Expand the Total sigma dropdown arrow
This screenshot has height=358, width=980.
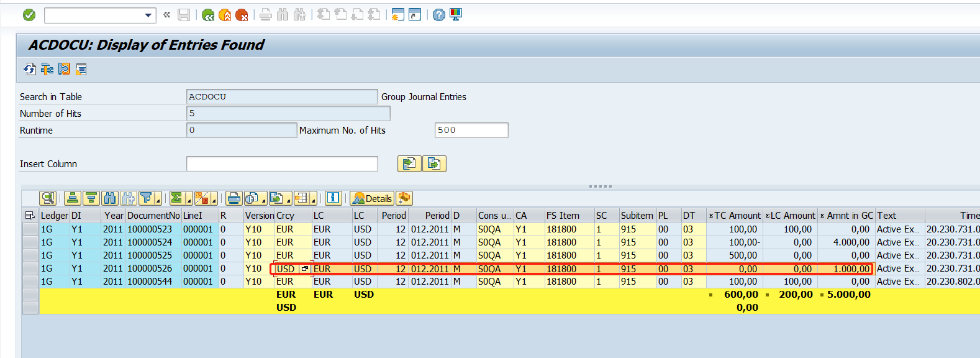pyautogui.click(x=188, y=200)
